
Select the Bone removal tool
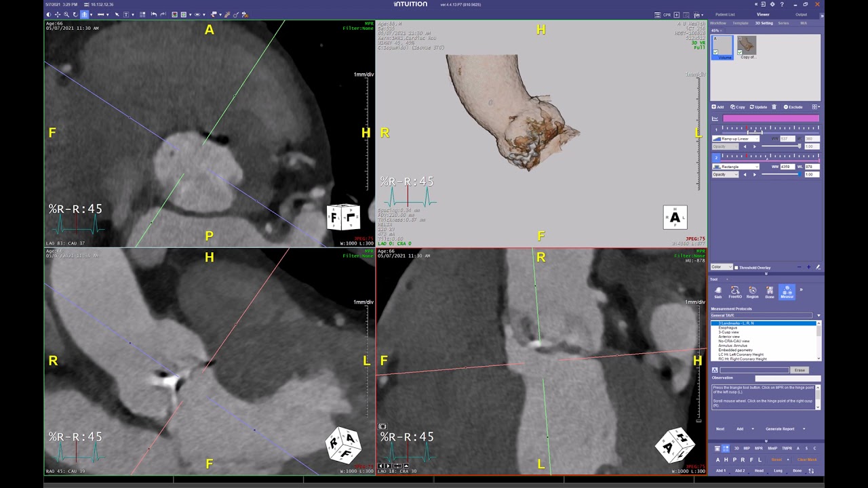(x=770, y=292)
